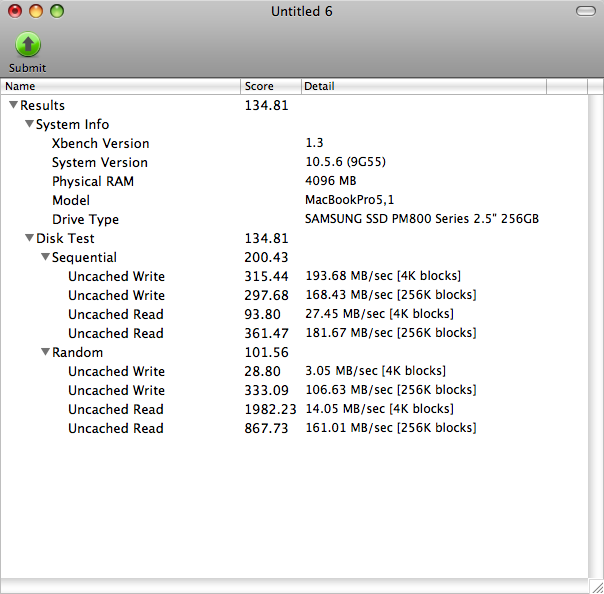This screenshot has width=604, height=594.
Task: Click the detail 181.67 MB/sec [256K blocks]
Action: point(391,333)
